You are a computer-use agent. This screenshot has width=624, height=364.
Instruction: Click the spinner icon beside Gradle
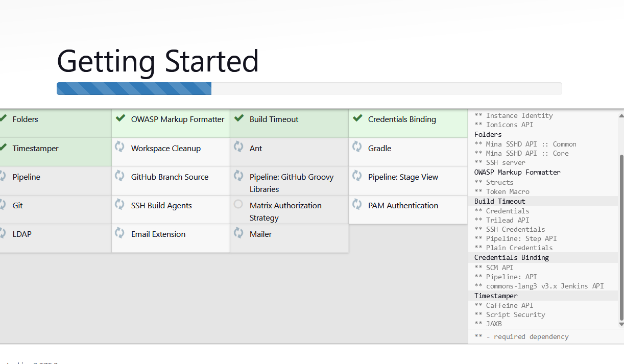click(357, 148)
